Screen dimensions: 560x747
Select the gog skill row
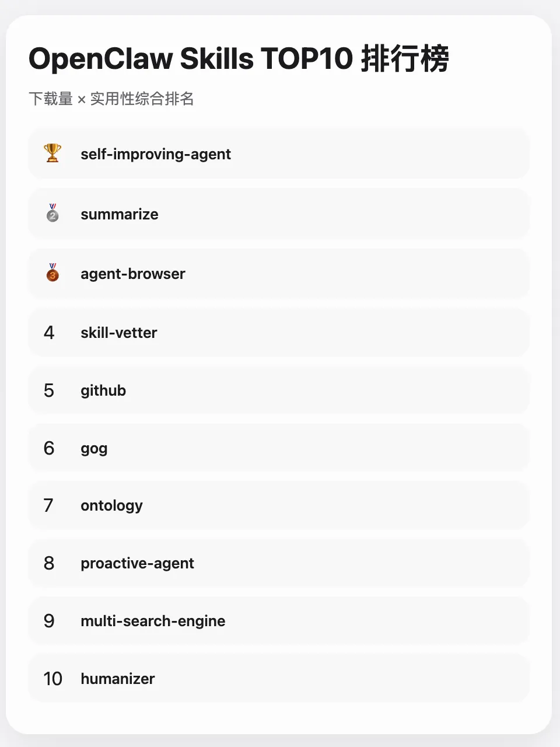pos(279,448)
